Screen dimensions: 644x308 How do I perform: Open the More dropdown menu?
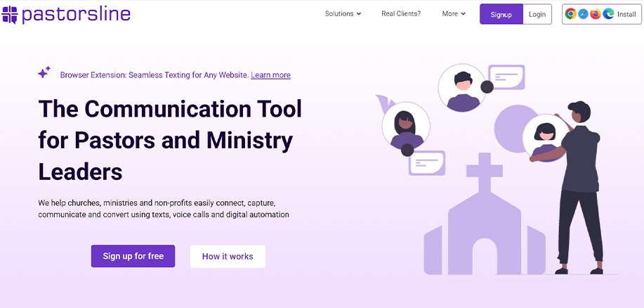tap(454, 14)
